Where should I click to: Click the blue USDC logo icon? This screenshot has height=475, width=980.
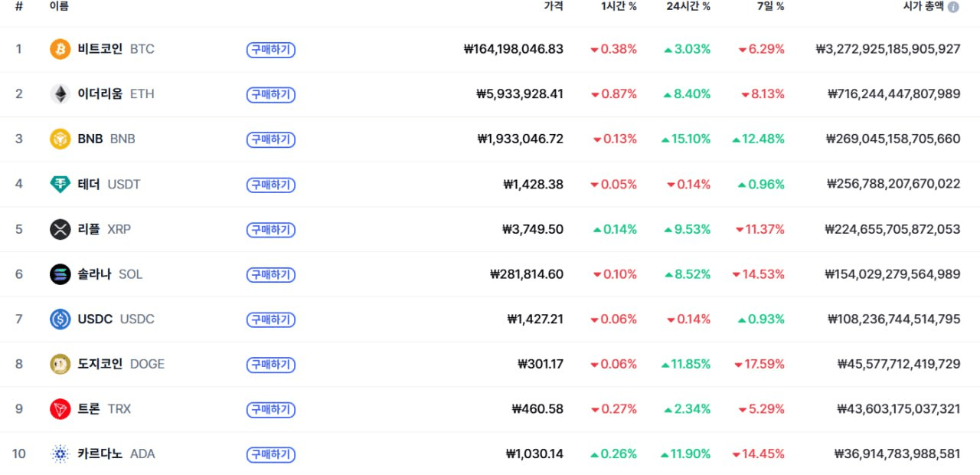click(x=60, y=319)
